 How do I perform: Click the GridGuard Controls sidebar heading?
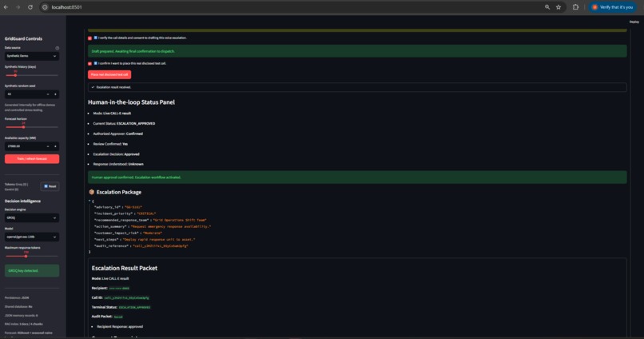point(23,38)
